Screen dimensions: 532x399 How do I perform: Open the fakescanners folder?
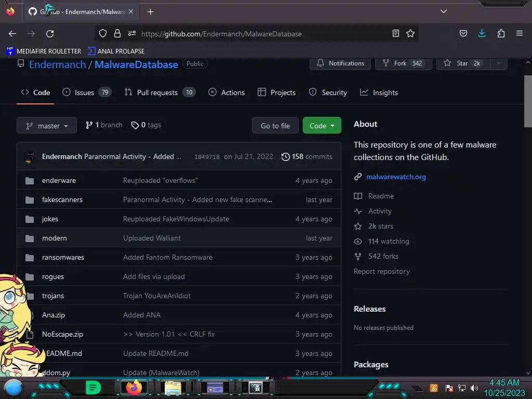pyautogui.click(x=62, y=199)
